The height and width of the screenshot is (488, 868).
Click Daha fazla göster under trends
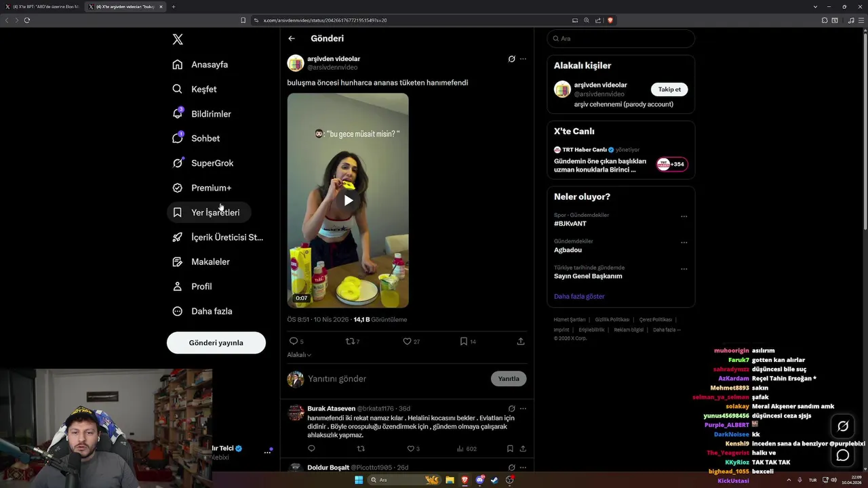click(x=579, y=296)
